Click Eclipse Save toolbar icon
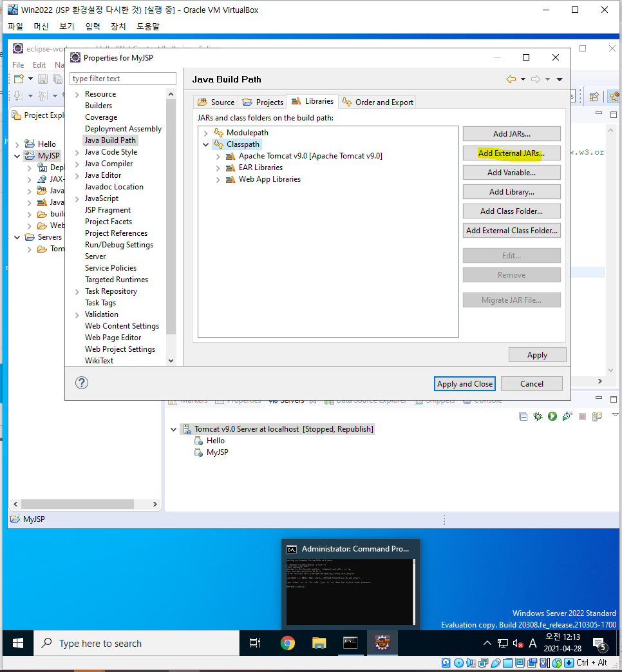The image size is (622, 672). pos(43,79)
